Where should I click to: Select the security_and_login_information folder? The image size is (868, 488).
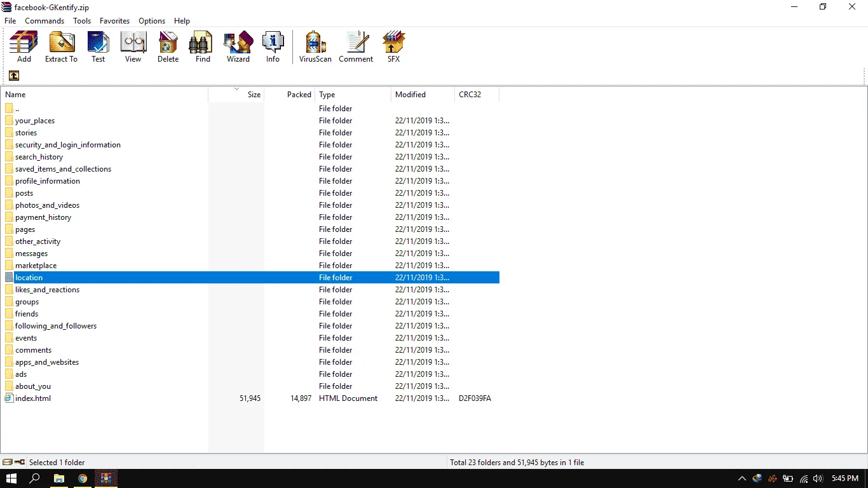(x=250, y=145)
